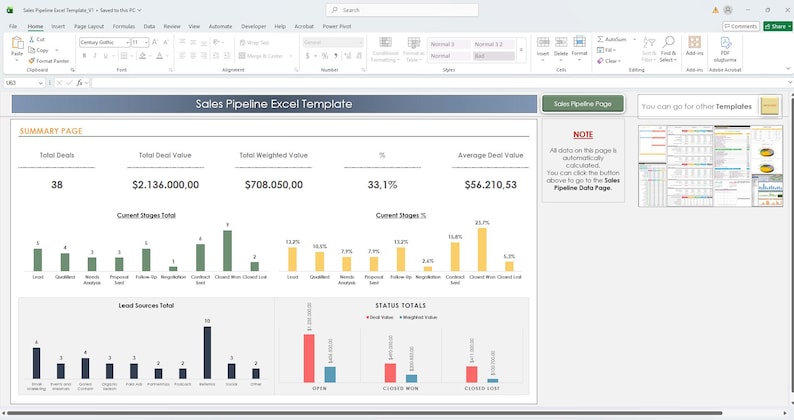Click the Increase Decimal icon

347,56
